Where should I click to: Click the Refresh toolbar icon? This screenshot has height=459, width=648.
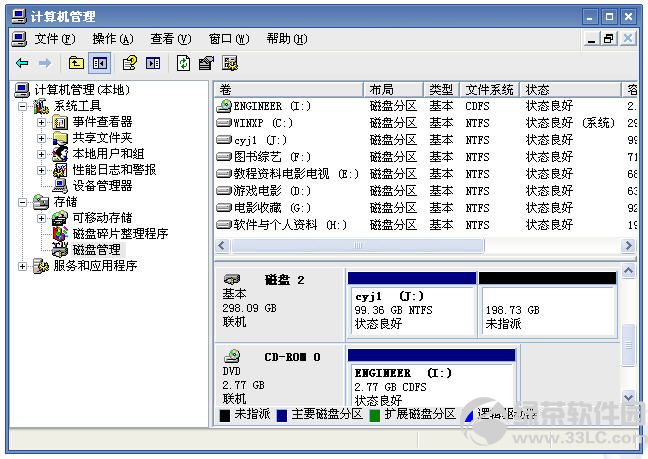point(183,63)
